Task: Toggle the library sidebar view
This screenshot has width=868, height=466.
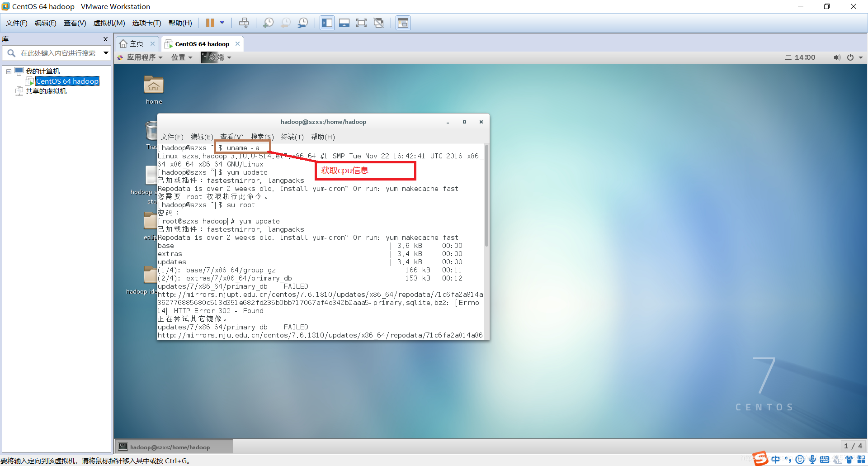Action: pos(327,23)
